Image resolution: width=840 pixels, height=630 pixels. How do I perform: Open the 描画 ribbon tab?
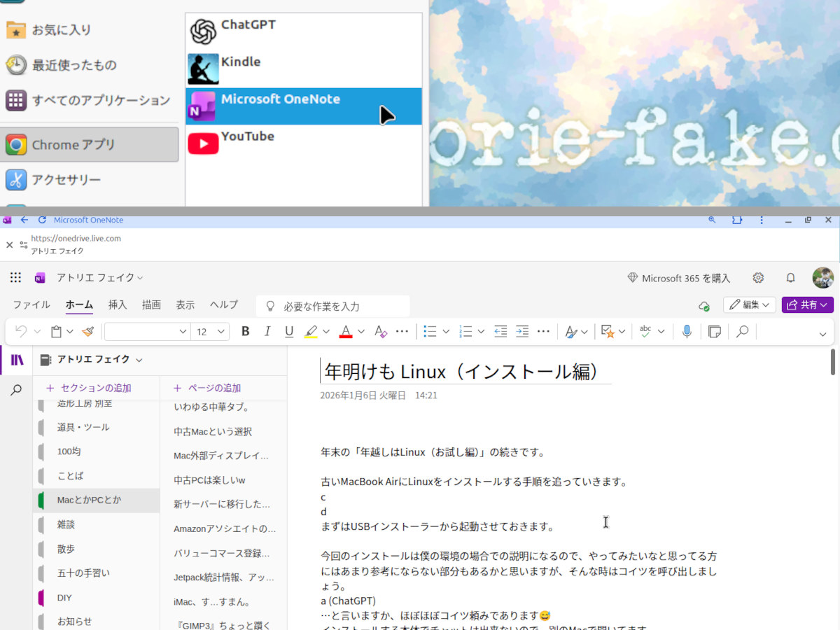151,304
